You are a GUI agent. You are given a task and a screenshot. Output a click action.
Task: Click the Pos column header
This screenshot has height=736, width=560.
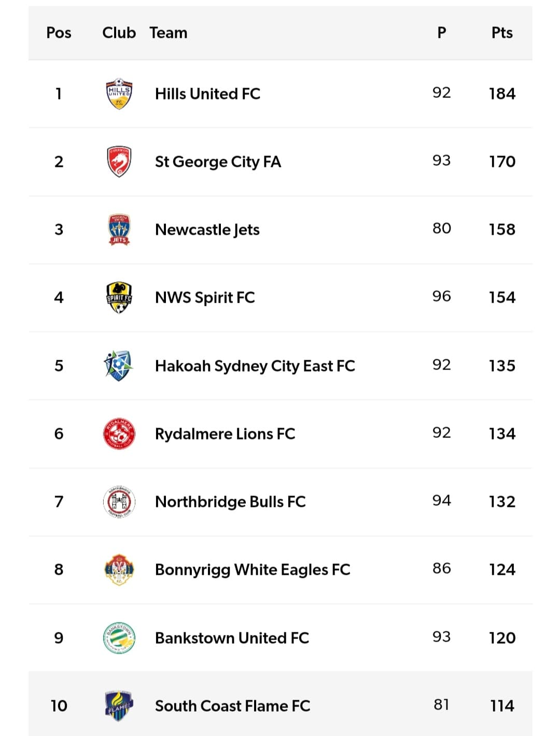(59, 33)
